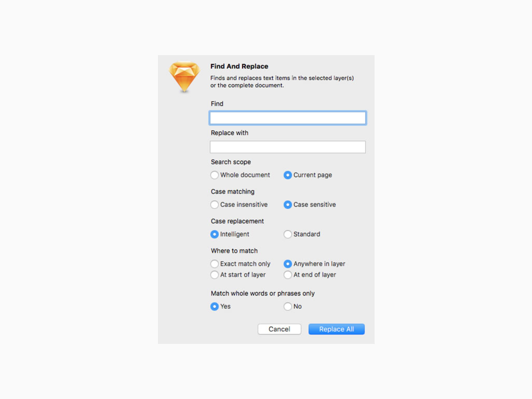Click the Sketch diamond app icon
The width and height of the screenshot is (532, 399).
click(184, 77)
